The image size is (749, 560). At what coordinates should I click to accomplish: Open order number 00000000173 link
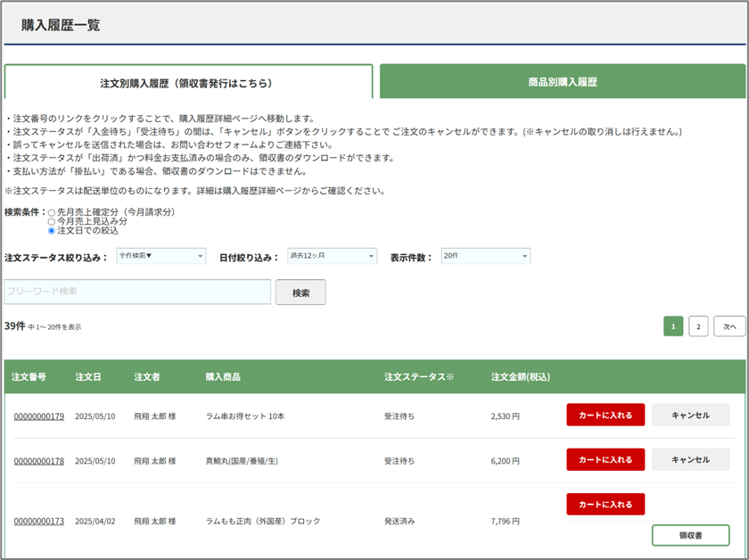[x=38, y=522]
